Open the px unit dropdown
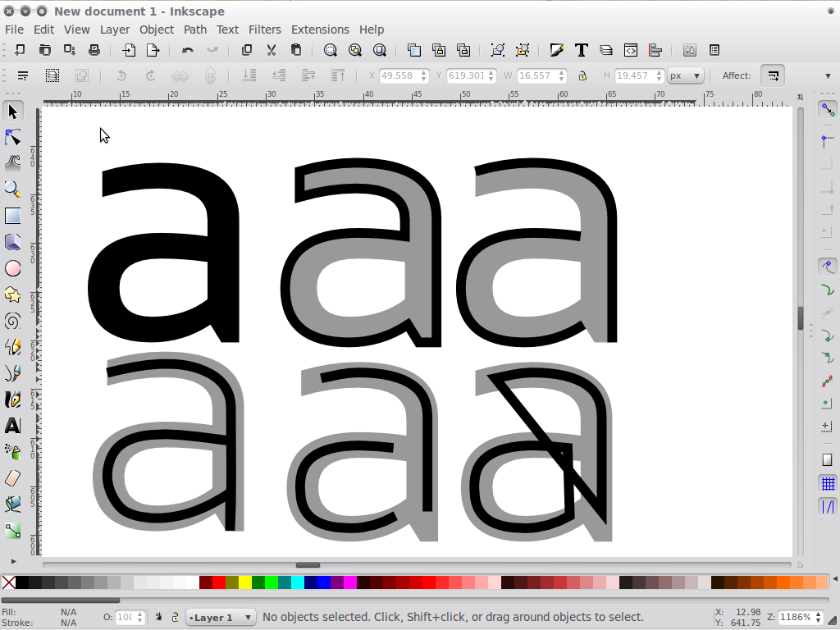Screen dimensions: 840x630 [685, 75]
